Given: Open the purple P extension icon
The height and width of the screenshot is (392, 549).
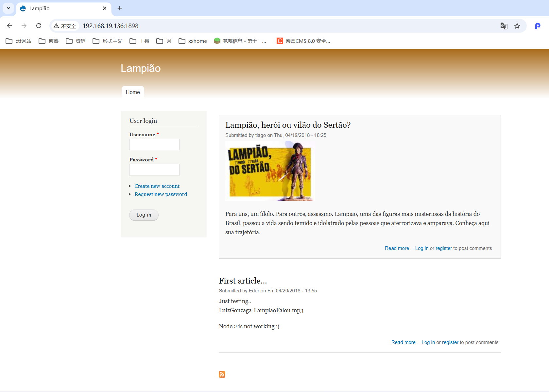Looking at the screenshot, I should (538, 26).
